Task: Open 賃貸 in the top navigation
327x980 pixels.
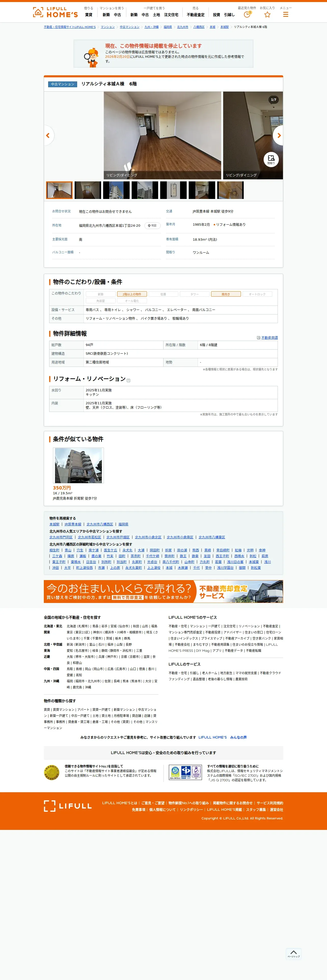Action: 89,15
